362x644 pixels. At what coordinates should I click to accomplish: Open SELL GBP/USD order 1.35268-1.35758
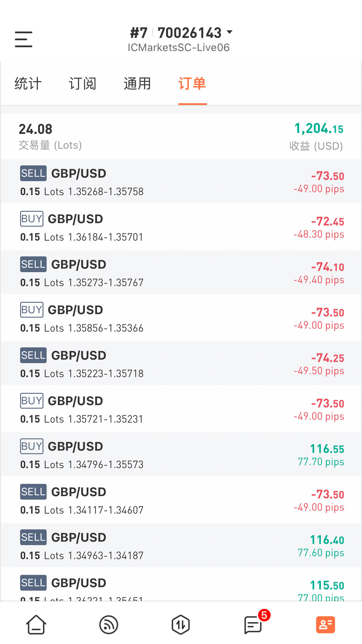[181, 181]
